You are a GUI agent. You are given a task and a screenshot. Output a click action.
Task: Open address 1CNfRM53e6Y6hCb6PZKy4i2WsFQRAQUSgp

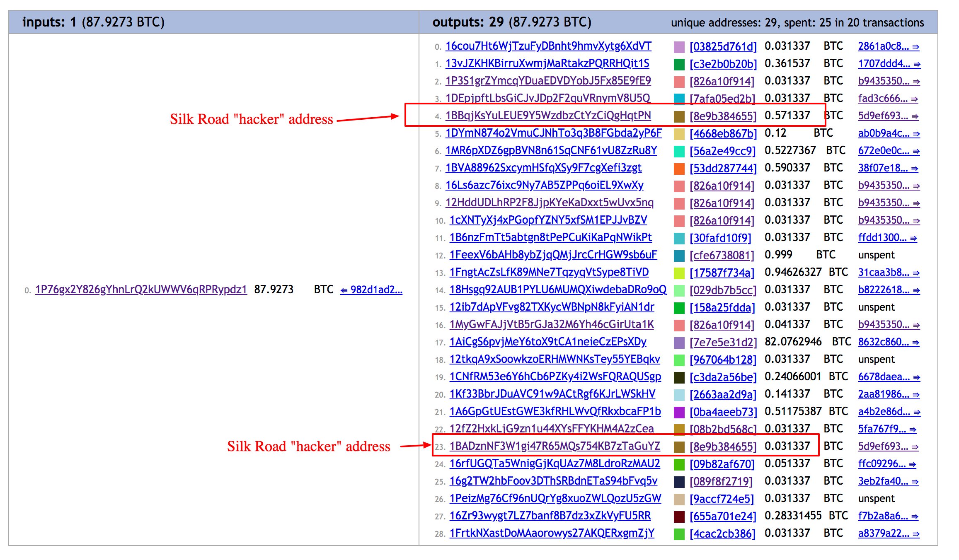(x=555, y=376)
